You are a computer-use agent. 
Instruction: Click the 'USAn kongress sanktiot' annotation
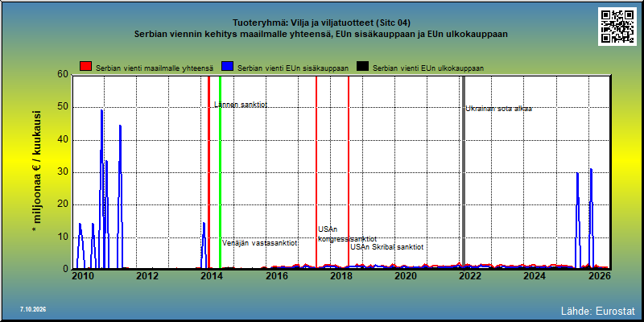pyautogui.click(x=347, y=234)
